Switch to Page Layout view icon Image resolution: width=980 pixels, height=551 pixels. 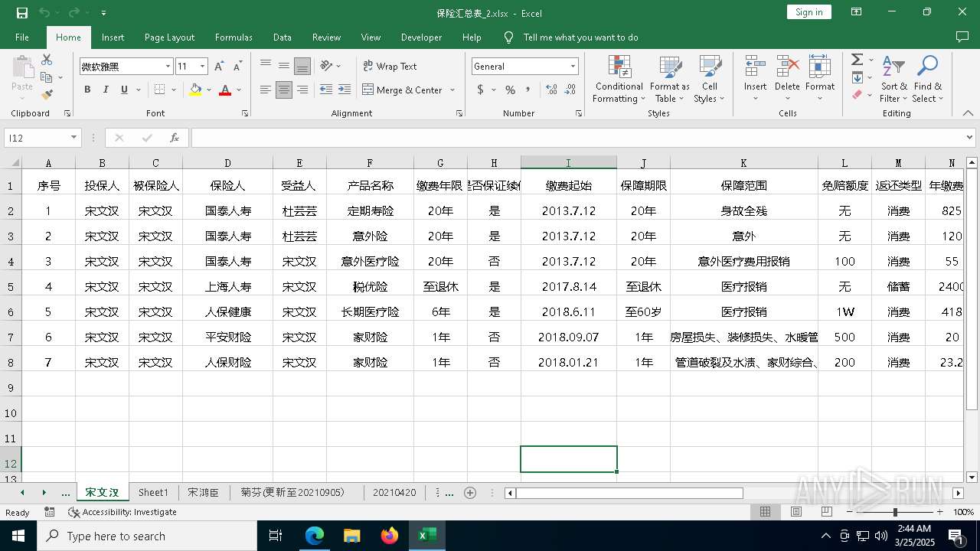796,512
